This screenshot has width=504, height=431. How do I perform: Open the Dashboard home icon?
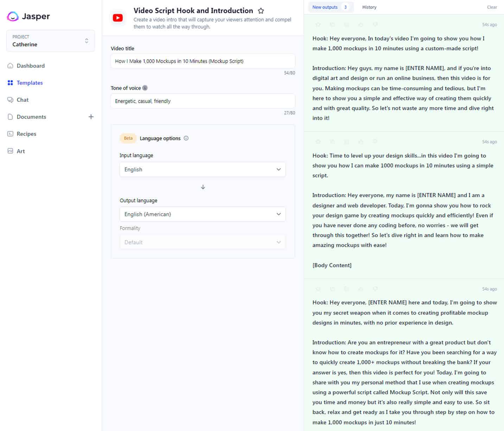point(10,66)
